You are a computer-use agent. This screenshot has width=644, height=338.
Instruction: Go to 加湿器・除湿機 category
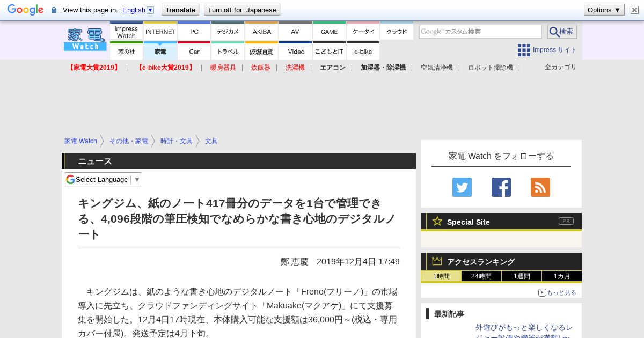click(383, 68)
